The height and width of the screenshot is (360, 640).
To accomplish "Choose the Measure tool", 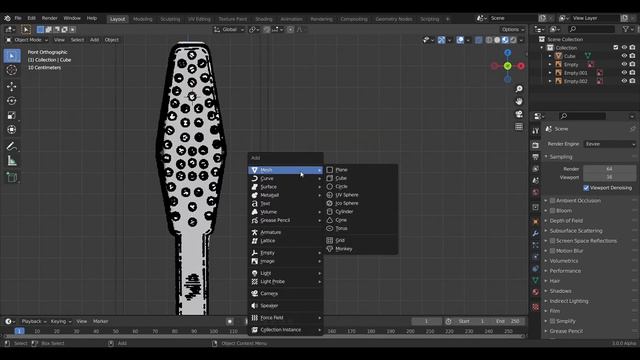I will click(12, 161).
